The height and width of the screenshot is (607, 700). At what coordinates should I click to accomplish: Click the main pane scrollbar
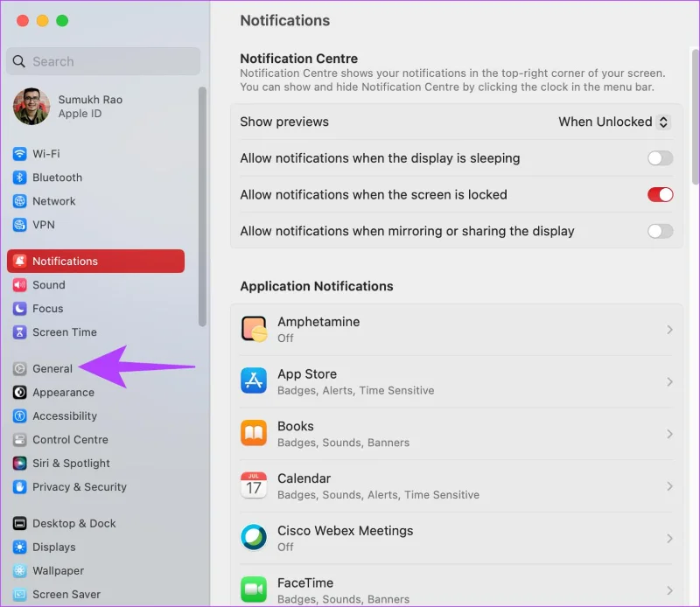(695, 116)
